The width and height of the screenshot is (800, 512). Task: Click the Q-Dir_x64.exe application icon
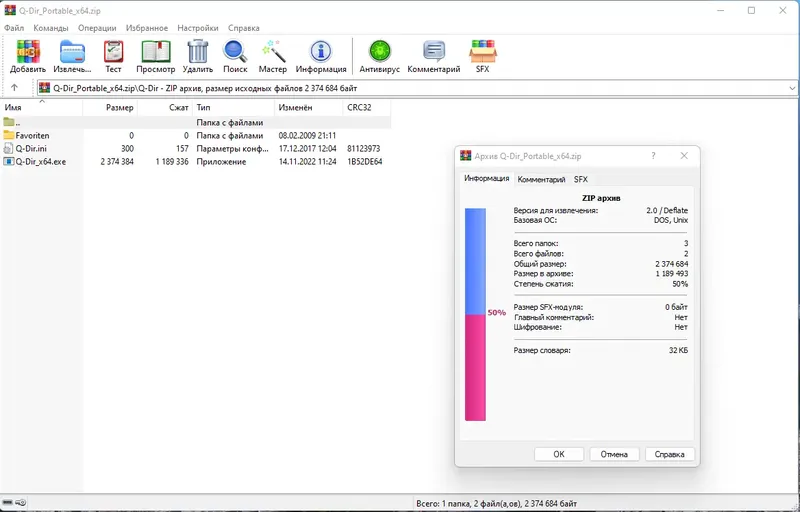(x=8, y=162)
